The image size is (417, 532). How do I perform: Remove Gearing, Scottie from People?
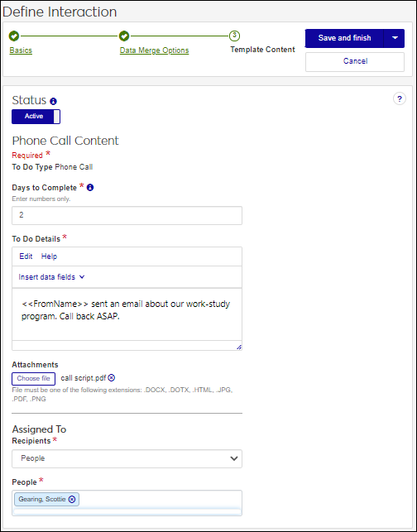click(72, 499)
